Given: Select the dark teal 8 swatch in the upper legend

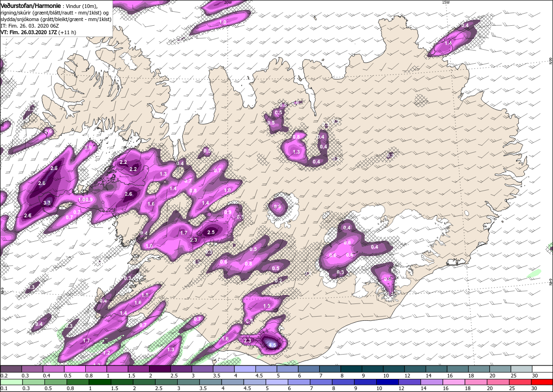Looking at the screenshot, I should point(351,369).
